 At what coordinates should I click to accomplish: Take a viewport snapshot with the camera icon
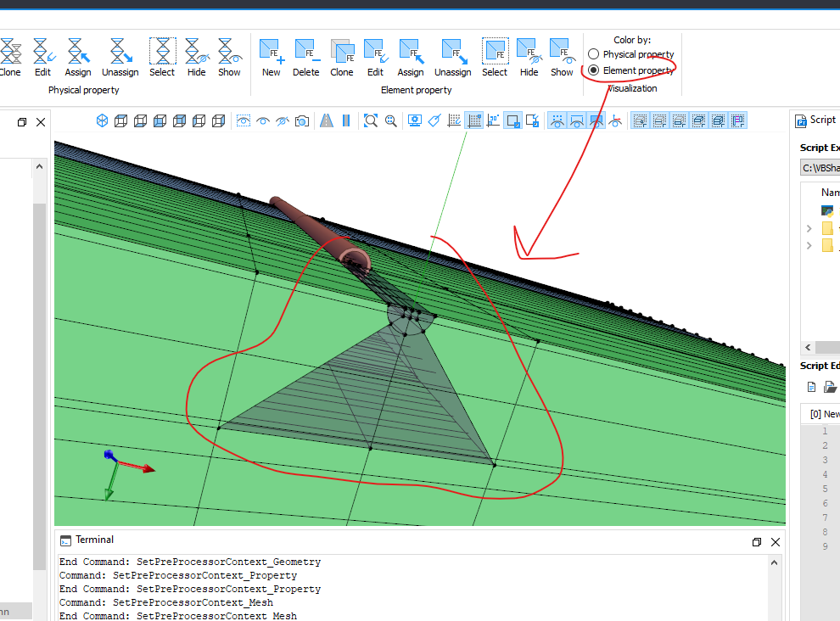coord(302,121)
